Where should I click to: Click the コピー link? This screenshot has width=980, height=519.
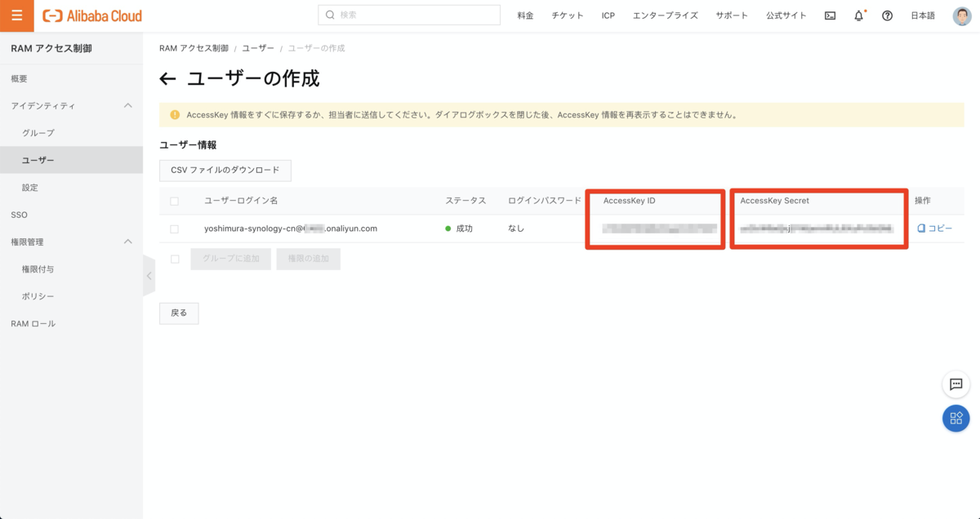click(x=940, y=228)
